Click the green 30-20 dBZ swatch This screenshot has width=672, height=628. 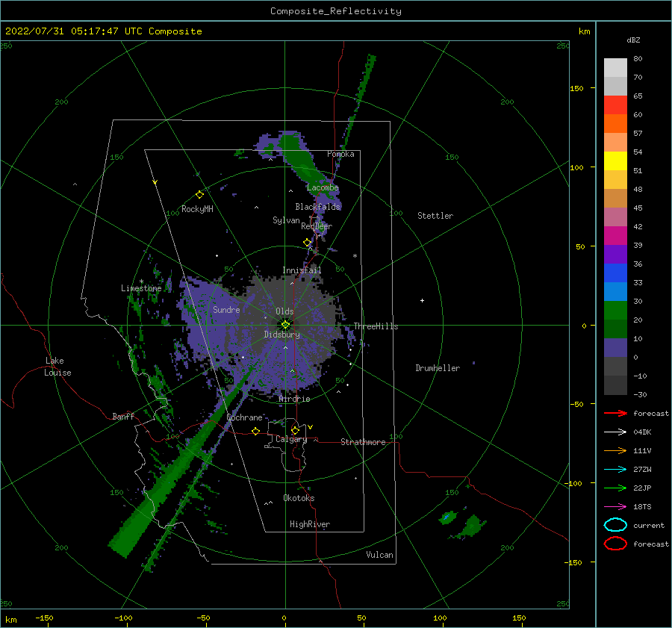tap(615, 311)
